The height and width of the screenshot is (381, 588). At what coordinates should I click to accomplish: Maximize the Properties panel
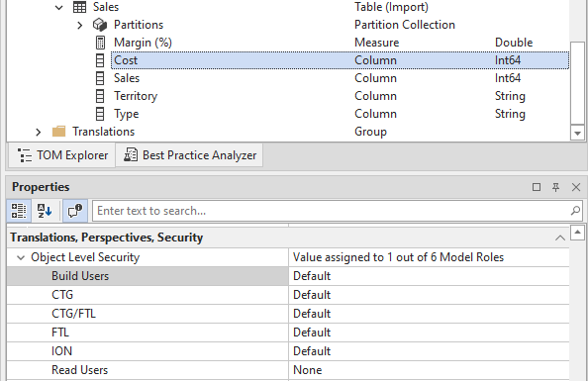tap(537, 187)
